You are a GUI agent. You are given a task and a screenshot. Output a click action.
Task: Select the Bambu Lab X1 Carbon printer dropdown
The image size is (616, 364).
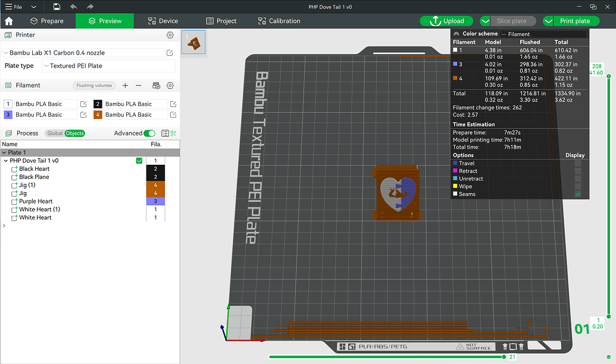[83, 52]
